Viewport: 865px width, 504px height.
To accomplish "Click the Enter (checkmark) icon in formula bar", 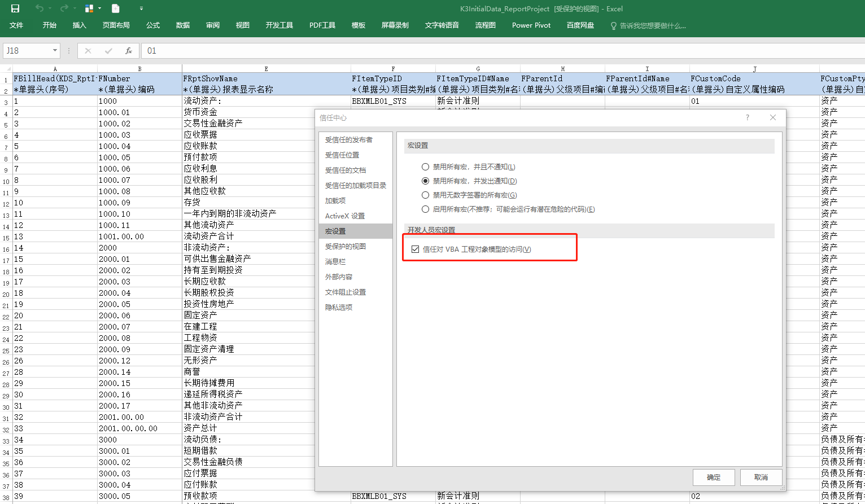I will pos(108,50).
